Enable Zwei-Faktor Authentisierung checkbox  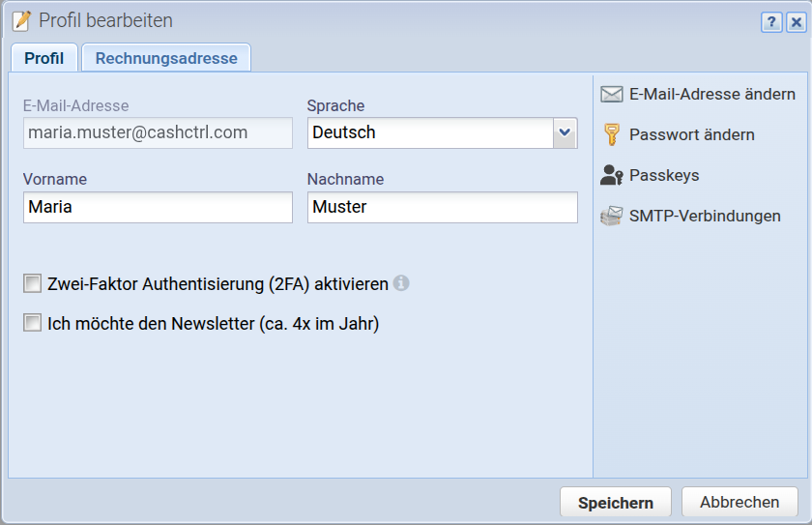coord(32,283)
